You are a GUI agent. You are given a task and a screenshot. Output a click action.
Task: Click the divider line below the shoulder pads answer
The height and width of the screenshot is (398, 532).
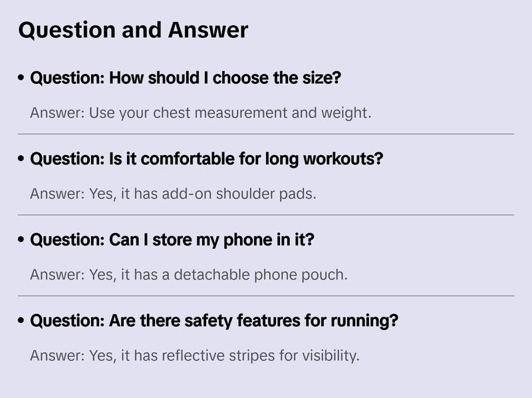[x=266, y=215]
